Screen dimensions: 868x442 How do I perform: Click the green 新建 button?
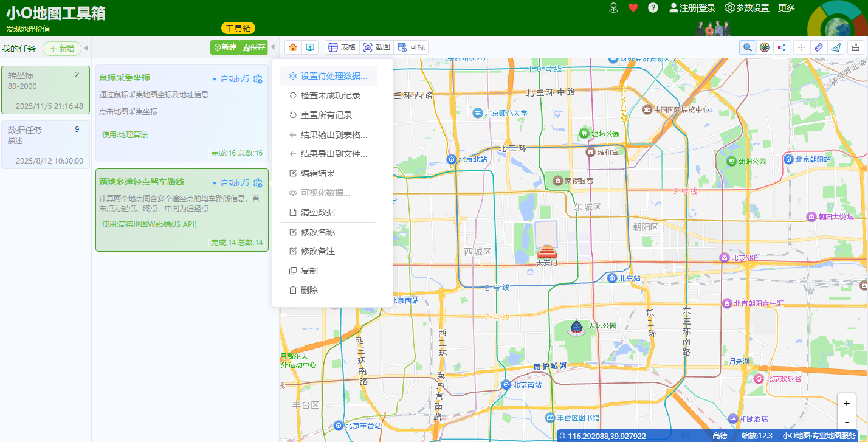pos(225,47)
